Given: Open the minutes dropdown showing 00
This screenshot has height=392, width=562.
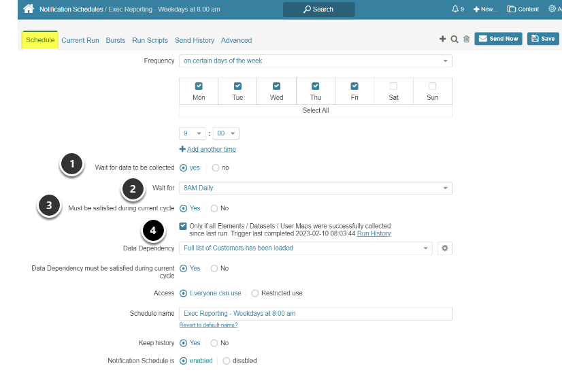Looking at the screenshot, I should pyautogui.click(x=225, y=133).
